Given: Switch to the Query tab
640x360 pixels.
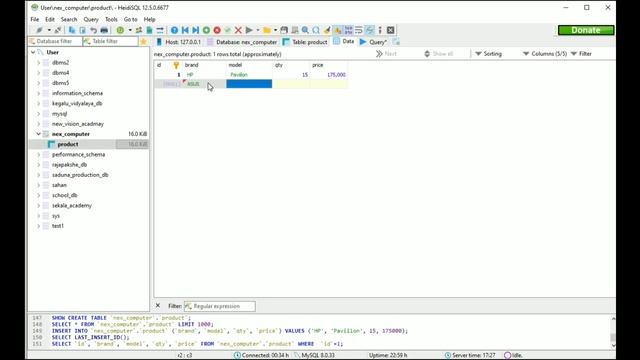Looking at the screenshot, I should pos(373,42).
